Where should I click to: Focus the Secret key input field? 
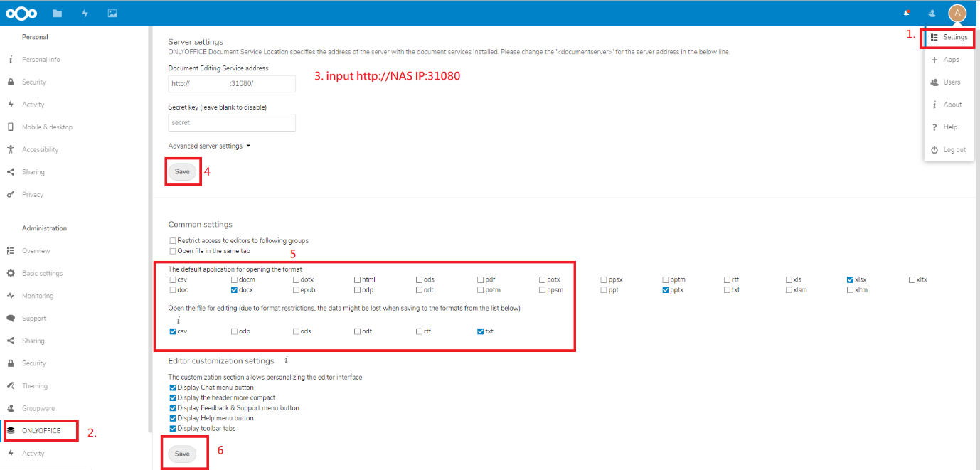pos(232,122)
